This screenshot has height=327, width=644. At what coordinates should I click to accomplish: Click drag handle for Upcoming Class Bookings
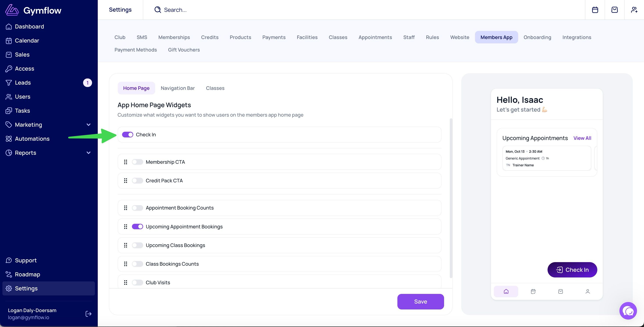pos(126,245)
